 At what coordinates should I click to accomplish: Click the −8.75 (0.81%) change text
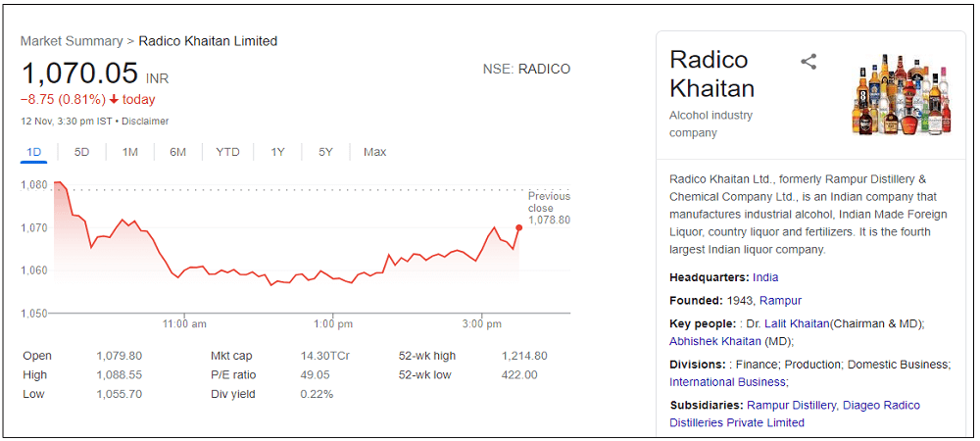tap(63, 100)
